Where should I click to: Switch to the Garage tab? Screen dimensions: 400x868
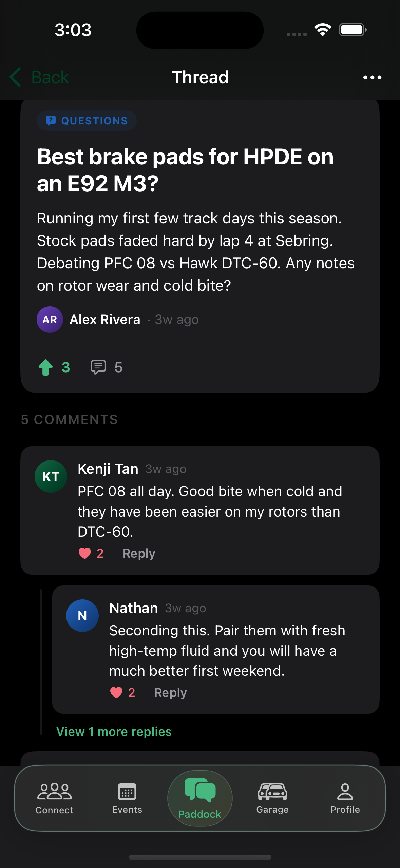(x=272, y=798)
